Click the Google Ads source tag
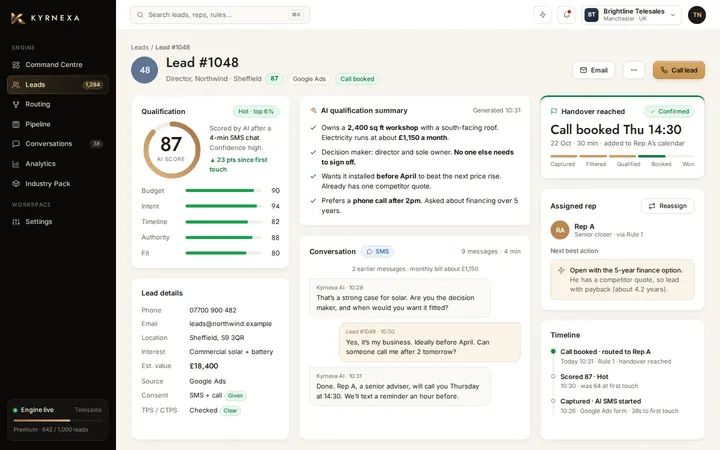Viewport: 720px width, 450px height. 309,79
